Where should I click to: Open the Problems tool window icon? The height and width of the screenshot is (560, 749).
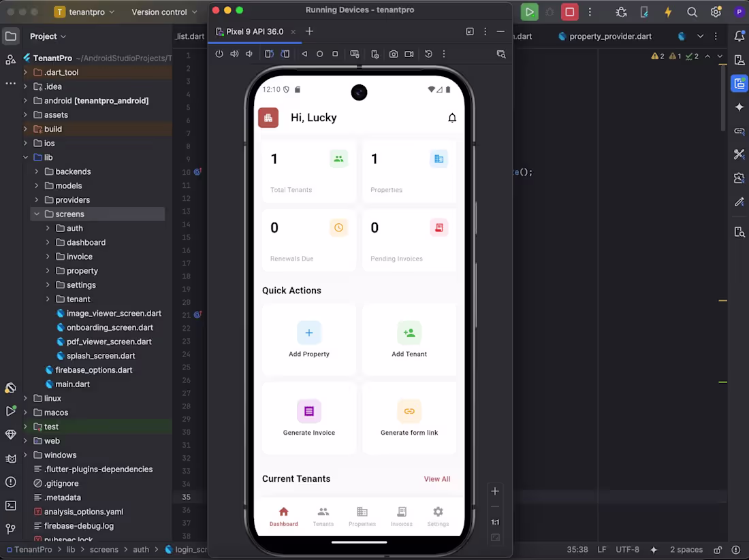10,482
